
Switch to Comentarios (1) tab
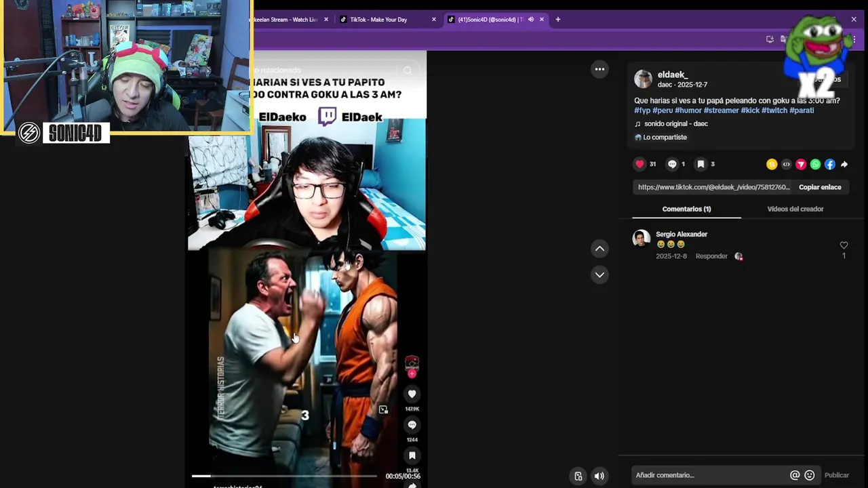pos(686,209)
